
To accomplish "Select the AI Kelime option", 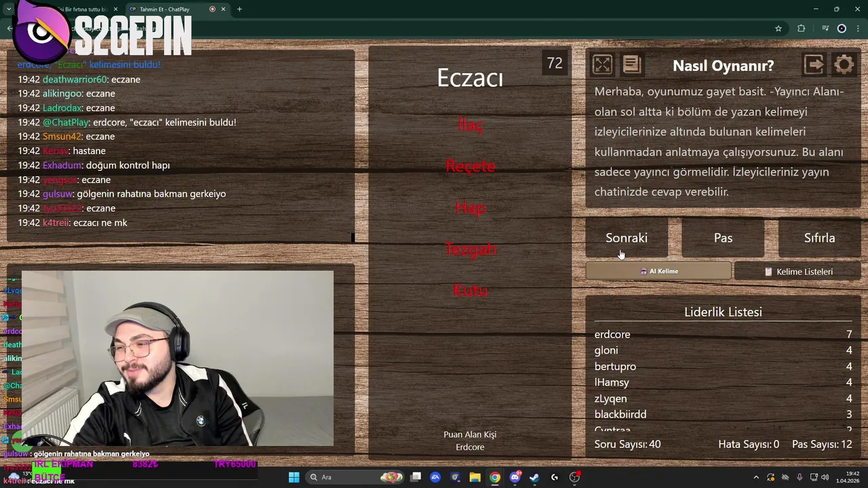I will pyautogui.click(x=658, y=271).
